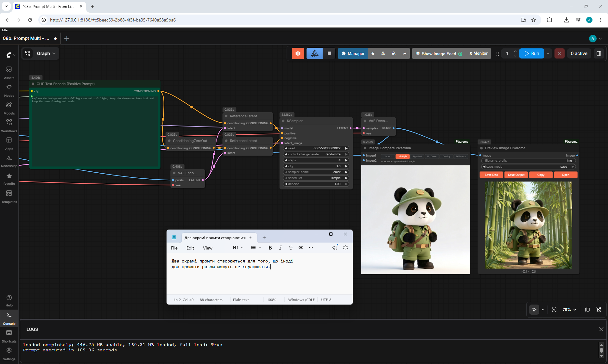Open the View menu in Notepad
The width and height of the screenshot is (608, 364).
pyautogui.click(x=207, y=248)
